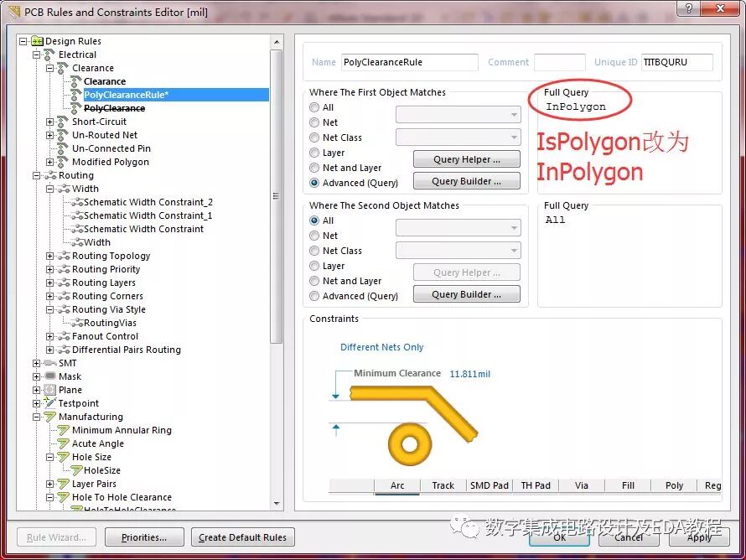Viewport: 746px width, 560px height.
Task: Open the Priorities dialog
Action: pyautogui.click(x=144, y=537)
